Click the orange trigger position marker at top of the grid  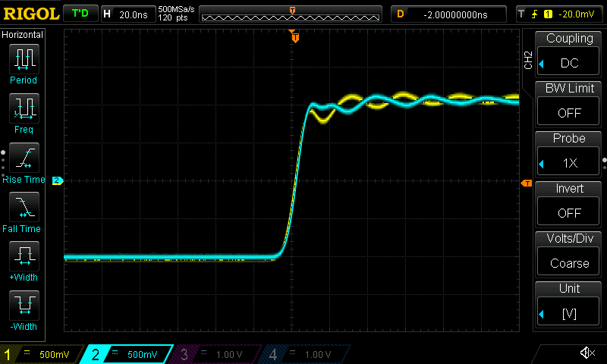(295, 37)
